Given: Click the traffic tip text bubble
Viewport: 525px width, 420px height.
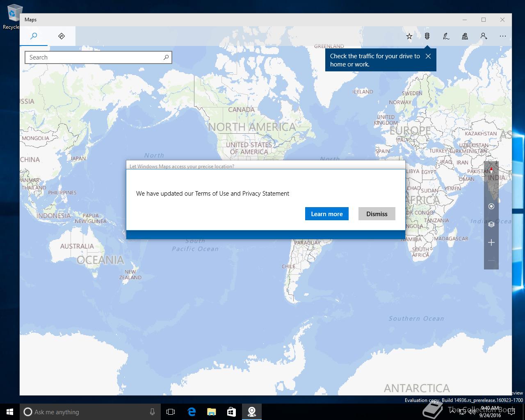Looking at the screenshot, I should [375, 60].
